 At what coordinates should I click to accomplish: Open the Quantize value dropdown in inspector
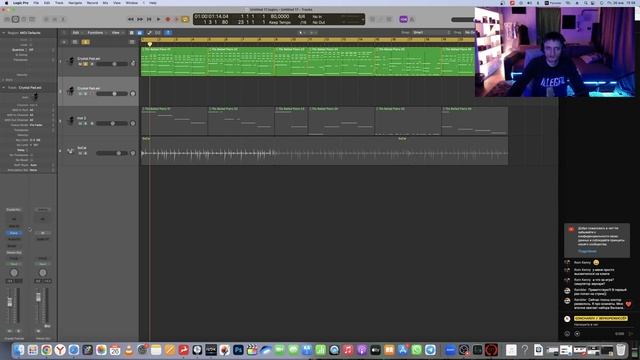click(x=40, y=50)
